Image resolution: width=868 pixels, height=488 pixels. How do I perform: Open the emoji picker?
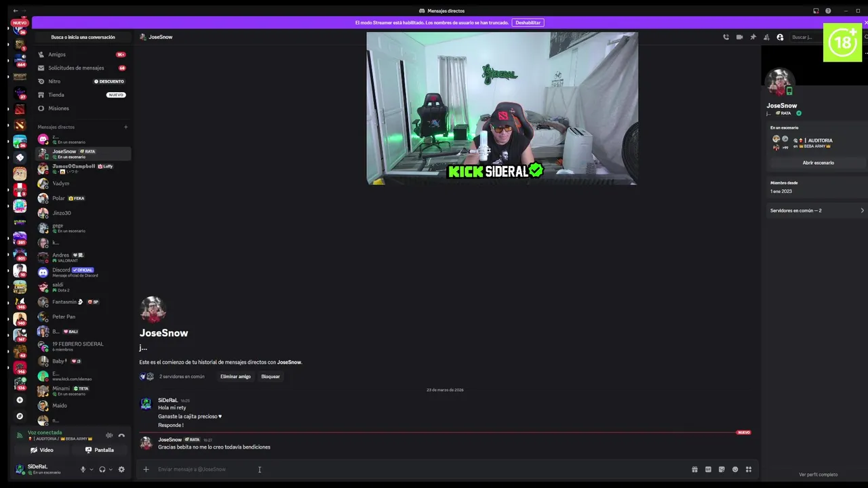pos(735,469)
